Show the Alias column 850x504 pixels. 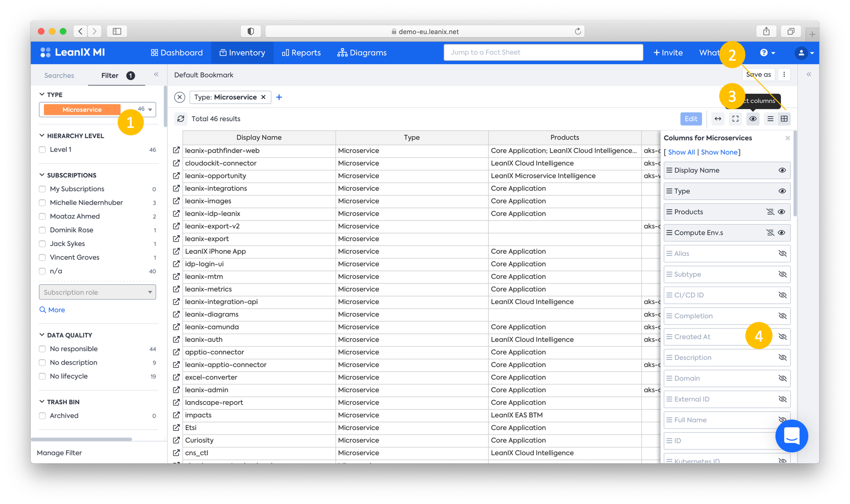(782, 253)
